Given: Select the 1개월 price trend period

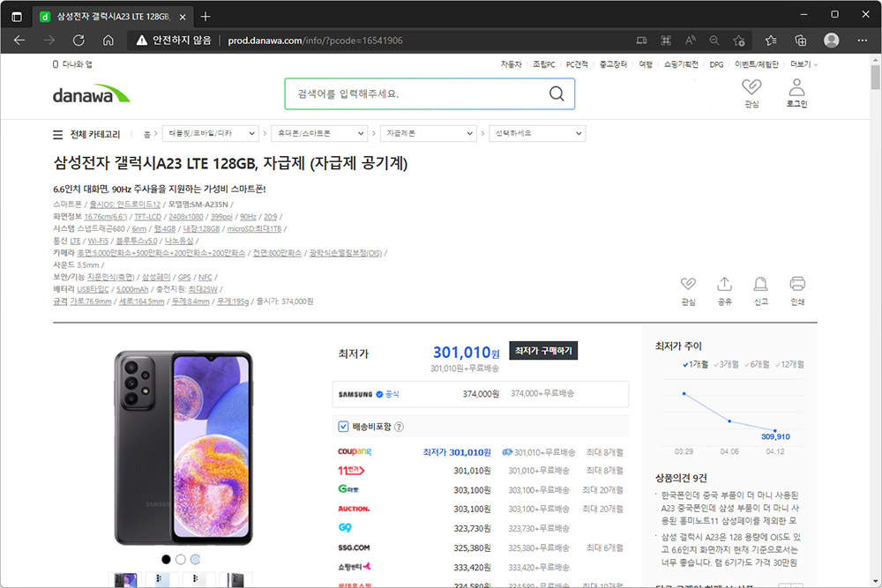Looking at the screenshot, I should (695, 364).
